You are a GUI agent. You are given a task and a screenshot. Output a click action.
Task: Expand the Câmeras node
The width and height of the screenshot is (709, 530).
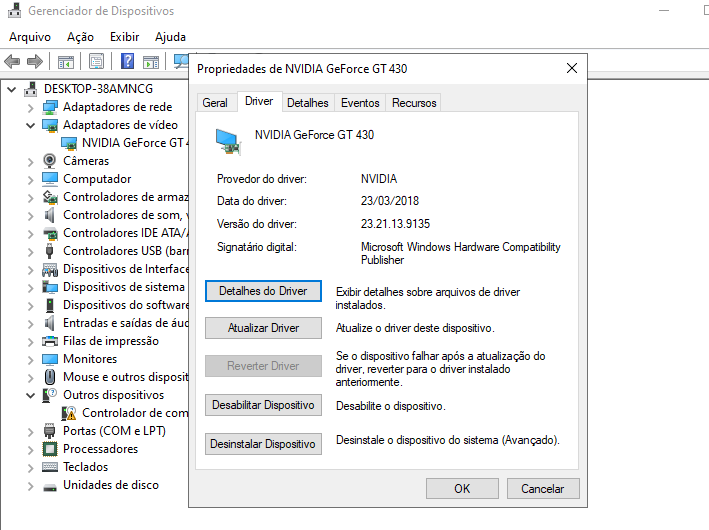click(30, 161)
